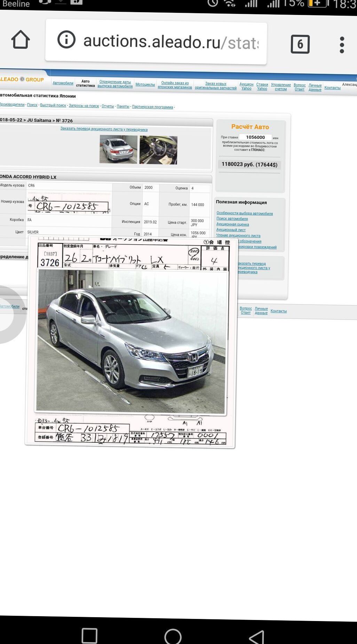Open Особенности выбора автомобиля link
This screenshot has width=357, height=644.
(x=245, y=213)
